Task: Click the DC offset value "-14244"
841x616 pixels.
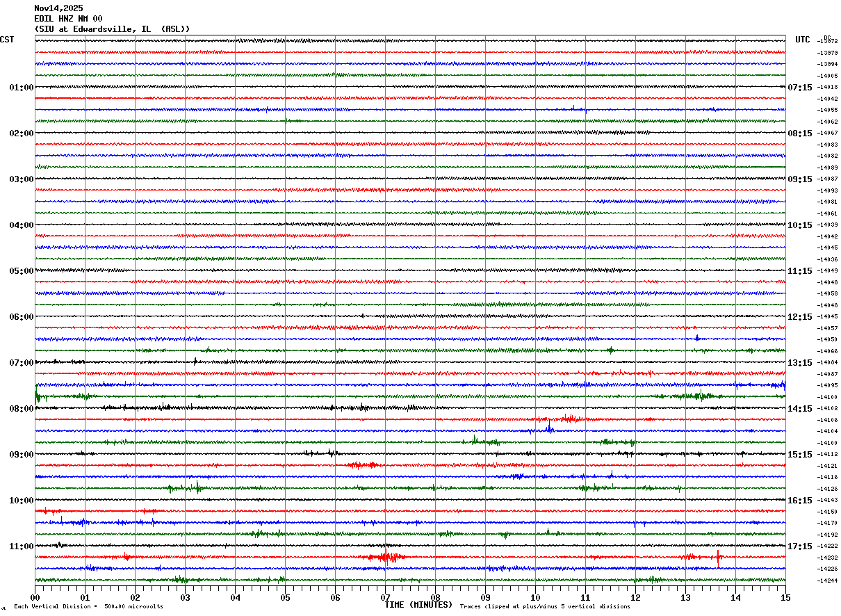Action: pyautogui.click(x=827, y=581)
